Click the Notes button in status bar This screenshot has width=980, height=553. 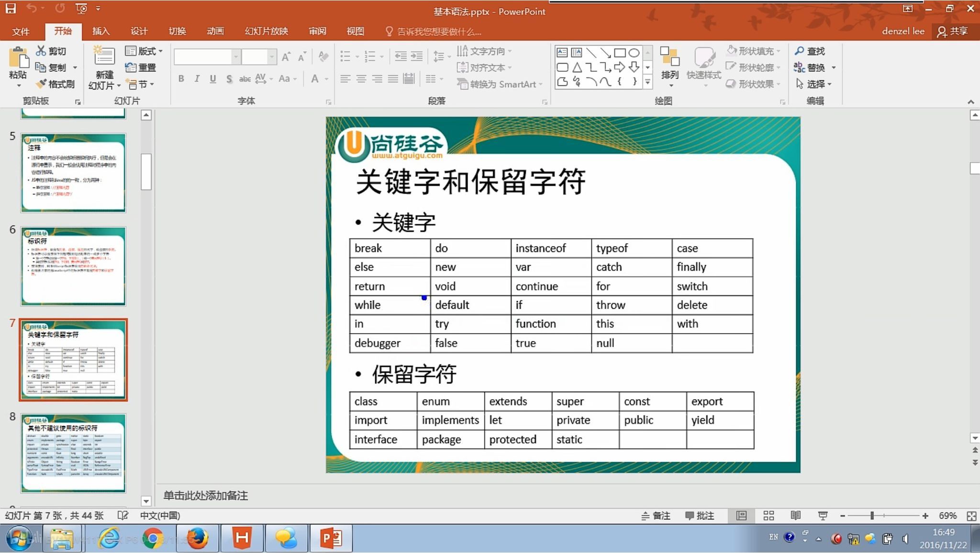coord(656,516)
